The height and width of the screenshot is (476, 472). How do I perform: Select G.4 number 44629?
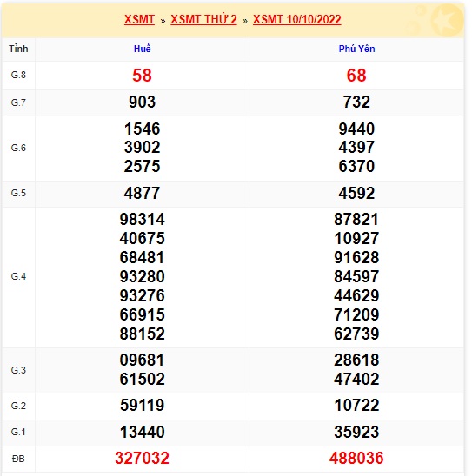coord(356,295)
